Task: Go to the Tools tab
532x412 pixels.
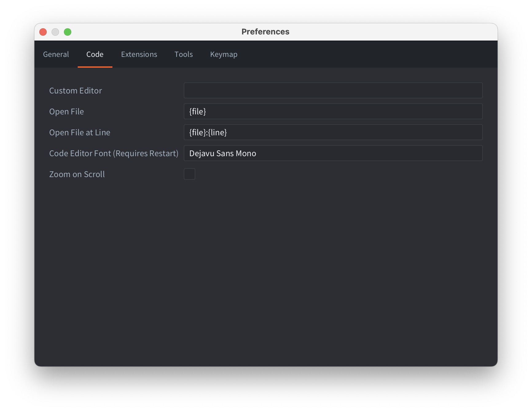Action: click(x=184, y=54)
